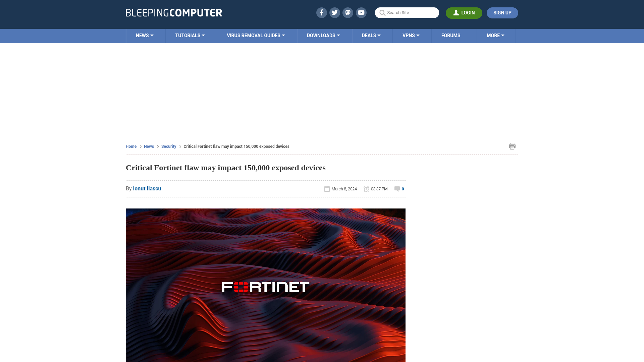Select the DEALS menu item
Image resolution: width=644 pixels, height=362 pixels.
pyautogui.click(x=371, y=35)
